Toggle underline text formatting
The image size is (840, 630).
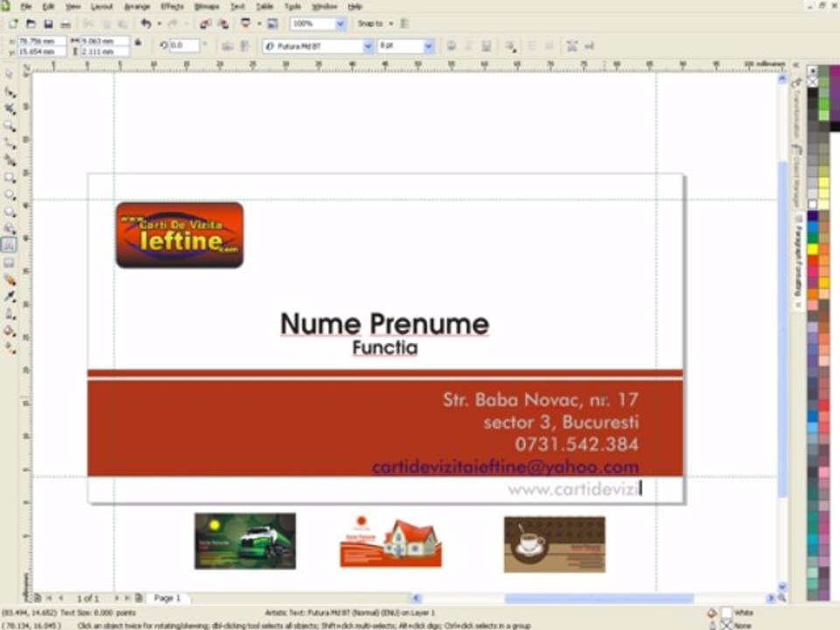[486, 46]
